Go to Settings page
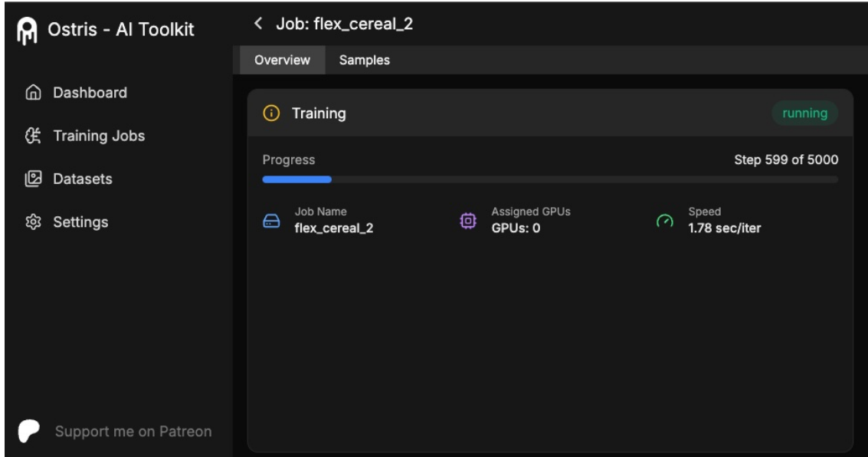This screenshot has height=457, width=868. (80, 222)
